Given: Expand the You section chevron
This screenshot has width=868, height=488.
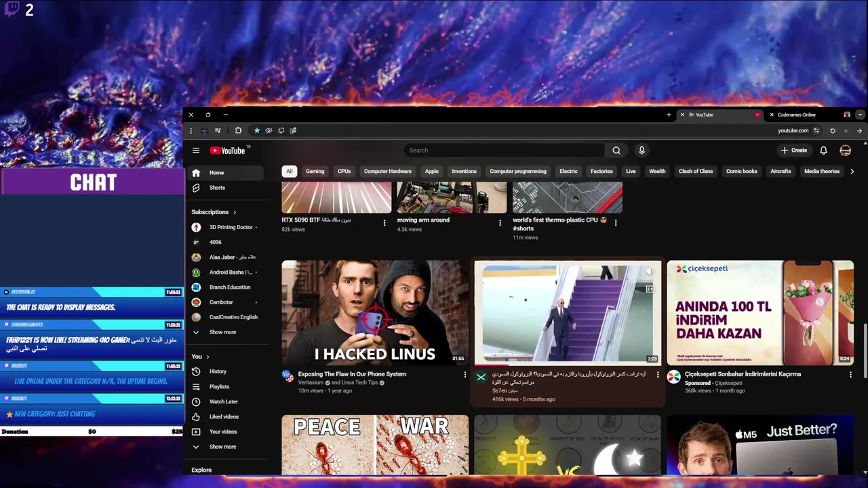Looking at the screenshot, I should tap(208, 357).
